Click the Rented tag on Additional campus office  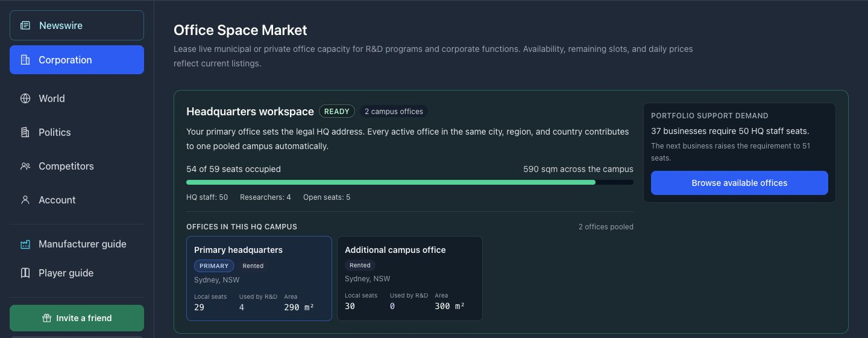(x=360, y=265)
